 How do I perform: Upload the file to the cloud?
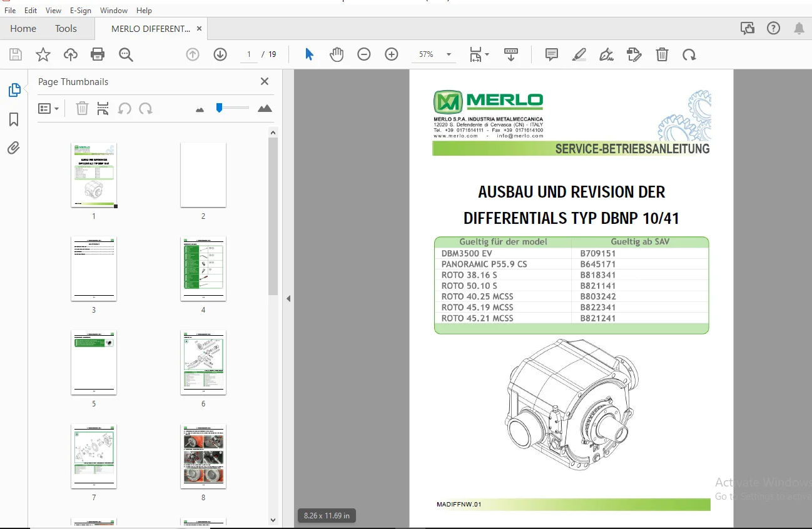pyautogui.click(x=71, y=54)
